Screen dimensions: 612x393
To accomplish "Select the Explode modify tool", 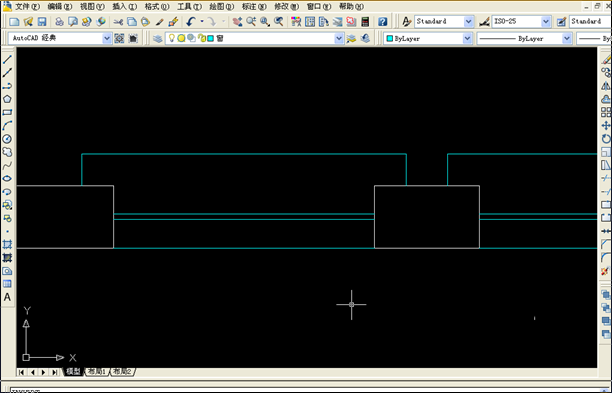I will pyautogui.click(x=606, y=271).
